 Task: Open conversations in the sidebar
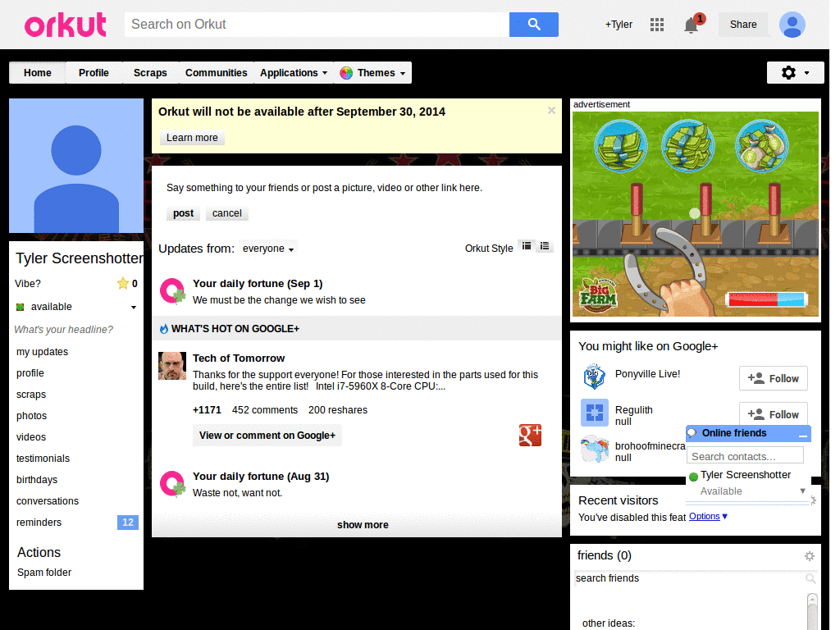tap(48, 501)
